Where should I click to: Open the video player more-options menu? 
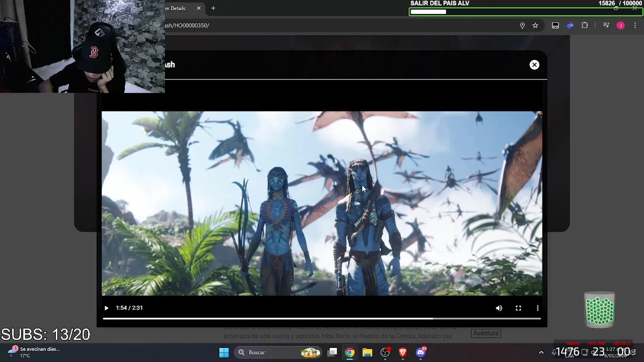(537, 308)
